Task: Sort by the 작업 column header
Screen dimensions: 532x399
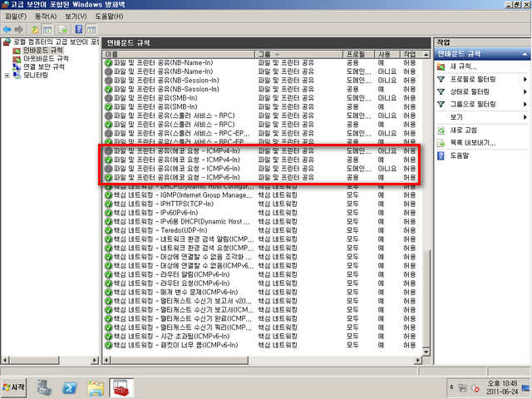Action: click(x=411, y=54)
